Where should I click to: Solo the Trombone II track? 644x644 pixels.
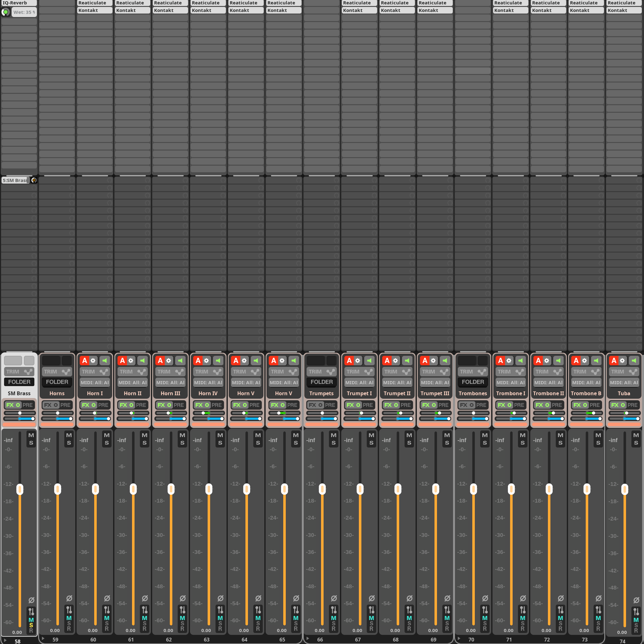(x=560, y=443)
